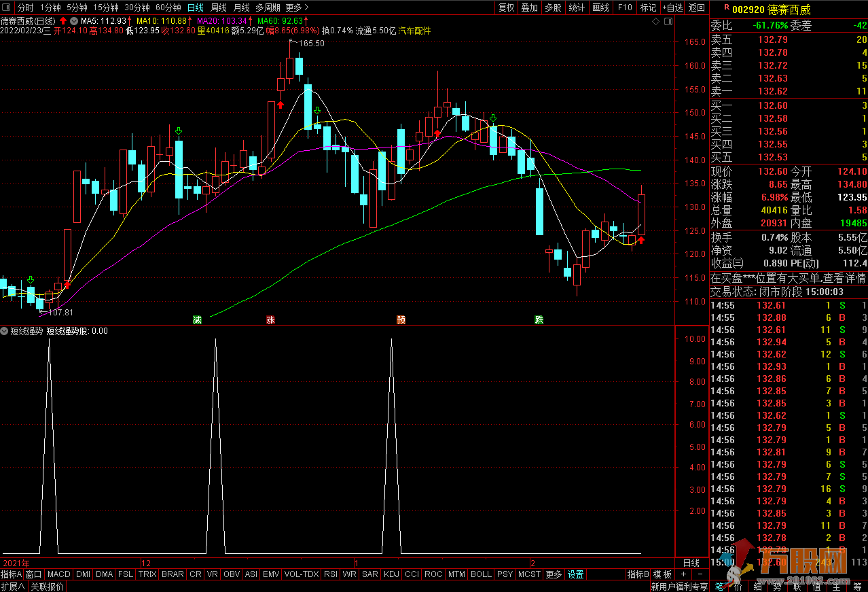Click the 返回 back button
Viewport: 868px width, 592px height.
click(x=697, y=7)
